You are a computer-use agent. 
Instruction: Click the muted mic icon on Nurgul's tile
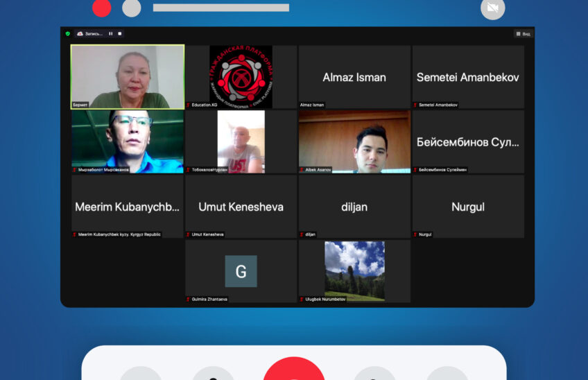tap(415, 234)
